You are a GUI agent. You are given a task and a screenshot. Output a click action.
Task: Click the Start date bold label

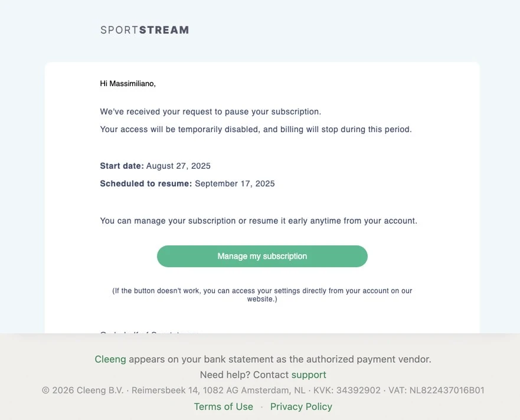(122, 166)
